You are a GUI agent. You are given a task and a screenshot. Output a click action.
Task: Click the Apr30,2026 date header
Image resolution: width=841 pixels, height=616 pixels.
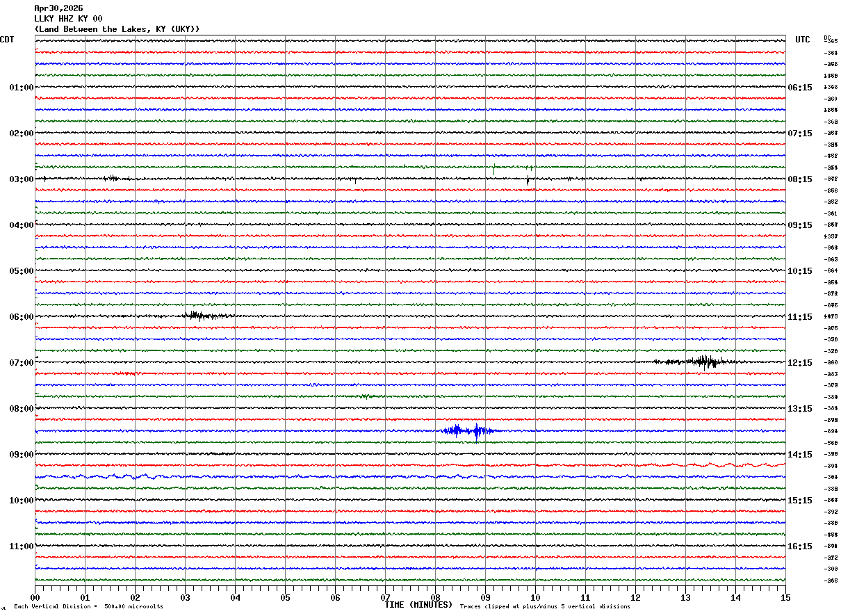pyautogui.click(x=58, y=8)
